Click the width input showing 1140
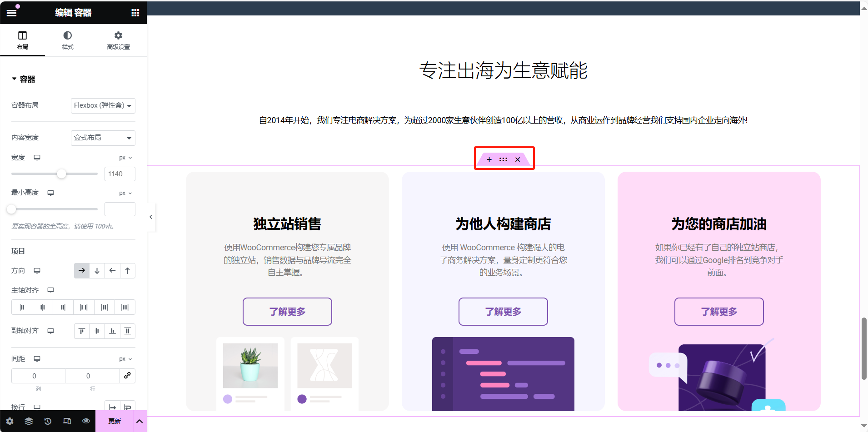Image resolution: width=868 pixels, height=432 pixels. point(120,174)
